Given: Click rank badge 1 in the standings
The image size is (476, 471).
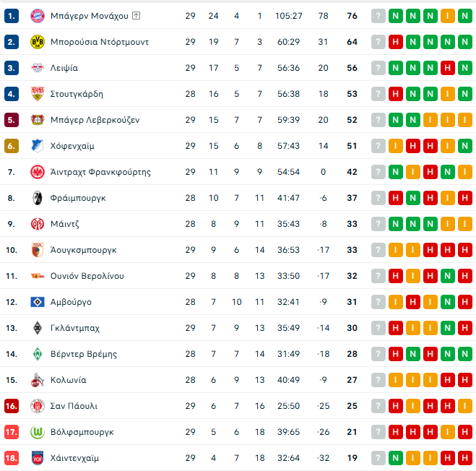Looking at the screenshot, I should pyautogui.click(x=11, y=16).
